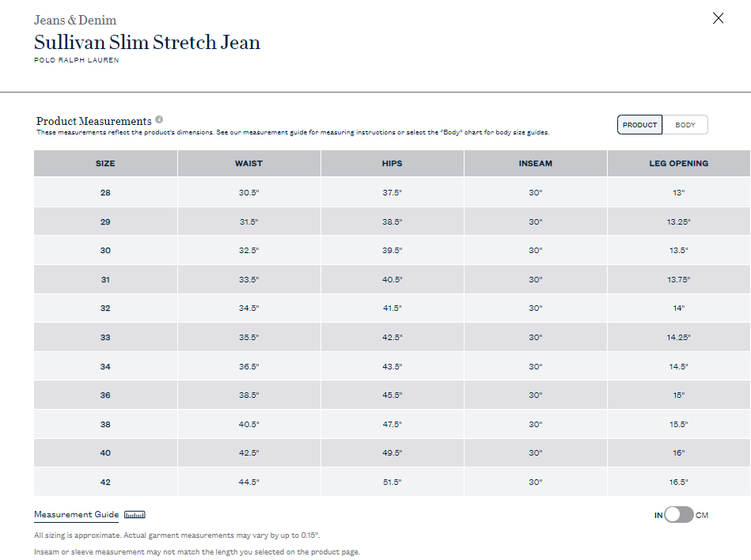This screenshot has height=560, width=751.
Task: Click the IN label by the unit toggle
Action: point(658,516)
